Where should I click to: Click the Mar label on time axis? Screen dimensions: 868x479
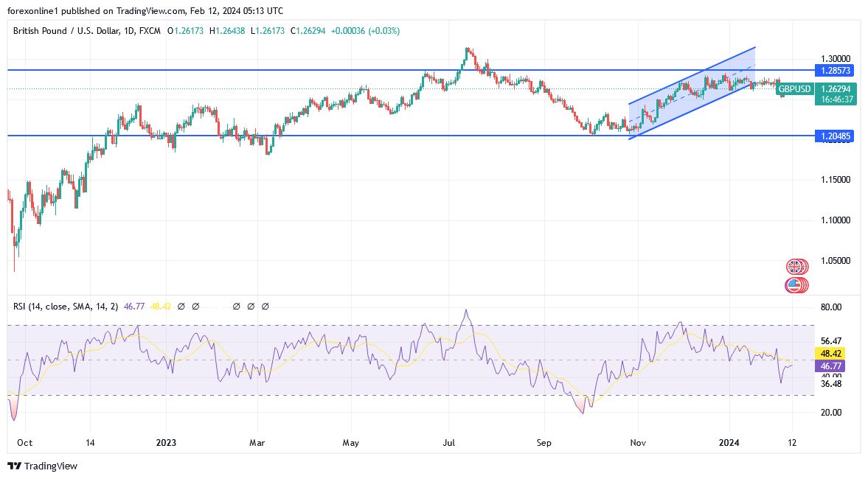click(x=257, y=443)
